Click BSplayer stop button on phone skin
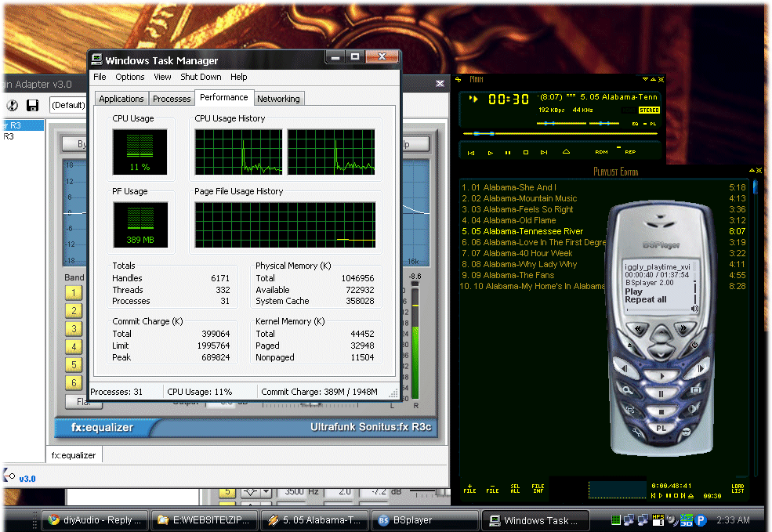772x532 pixels. click(x=661, y=411)
